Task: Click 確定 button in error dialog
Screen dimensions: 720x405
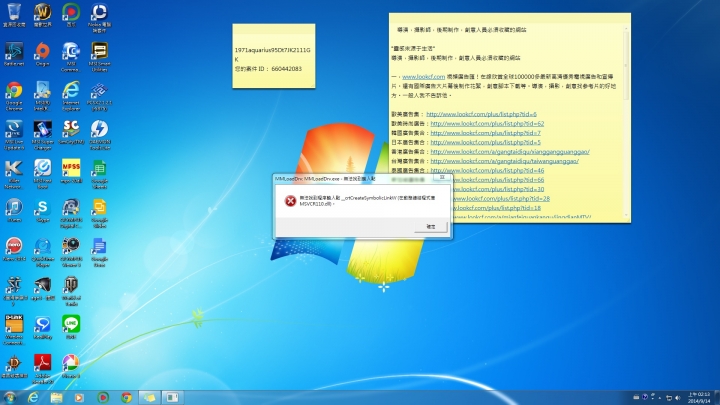Action: 431,226
